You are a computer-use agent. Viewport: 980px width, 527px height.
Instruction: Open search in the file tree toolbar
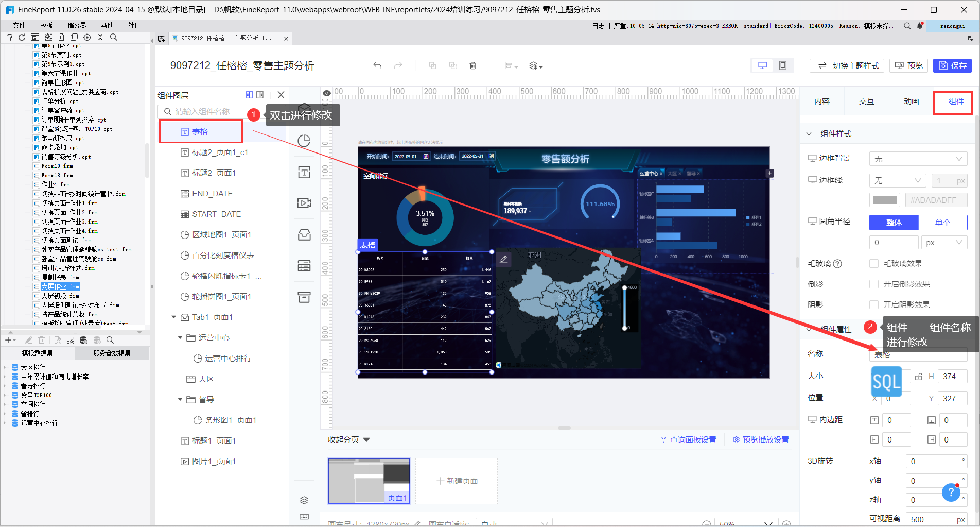click(114, 37)
